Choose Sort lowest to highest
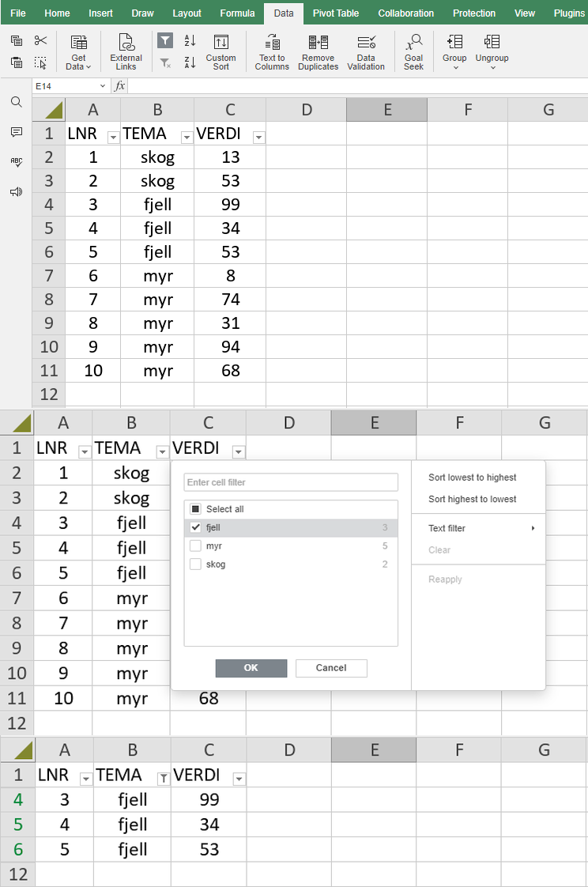The height and width of the screenshot is (887, 588). point(473,477)
